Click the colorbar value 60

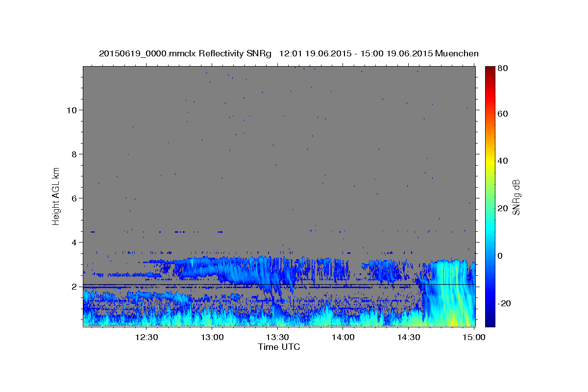503,114
